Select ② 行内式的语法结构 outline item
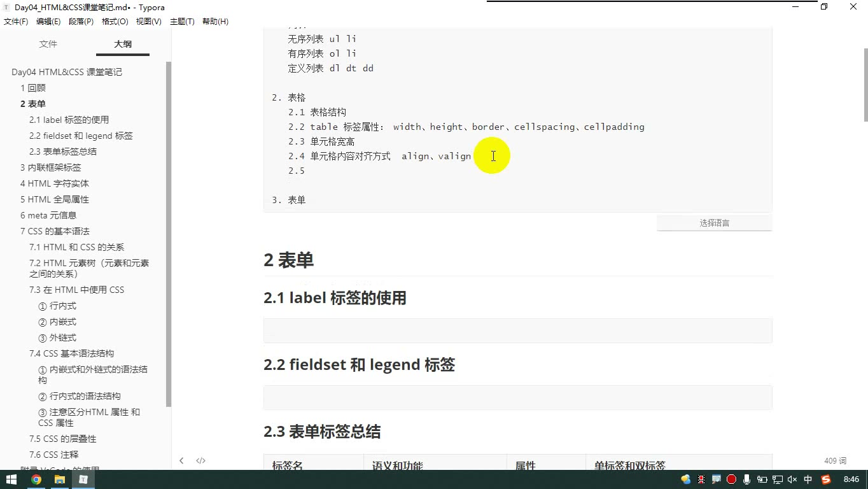 (x=80, y=396)
